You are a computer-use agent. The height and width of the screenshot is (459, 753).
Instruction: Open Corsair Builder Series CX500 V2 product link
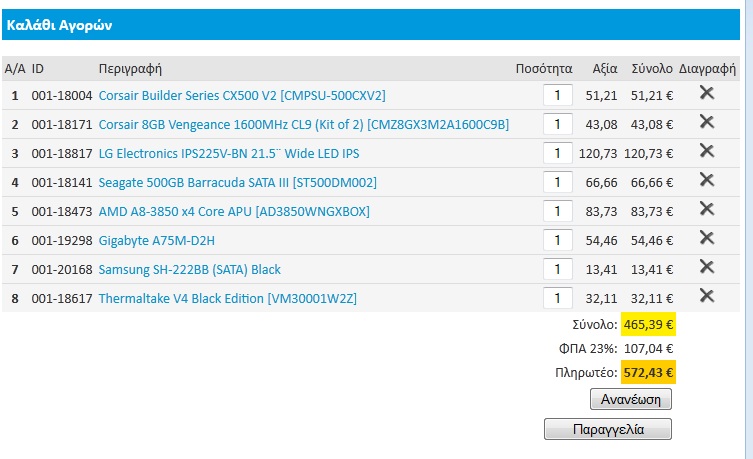pyautogui.click(x=242, y=96)
